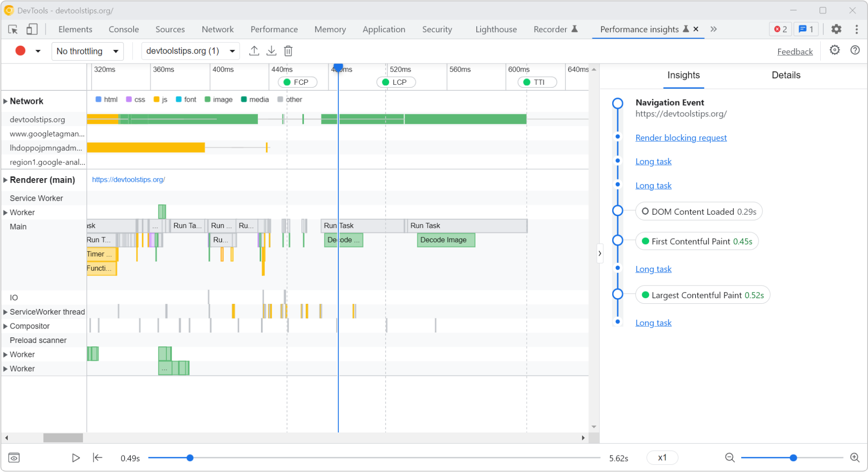This screenshot has height=472, width=868.
Task: Select the Largest Contentful Paint insight
Action: click(x=703, y=295)
